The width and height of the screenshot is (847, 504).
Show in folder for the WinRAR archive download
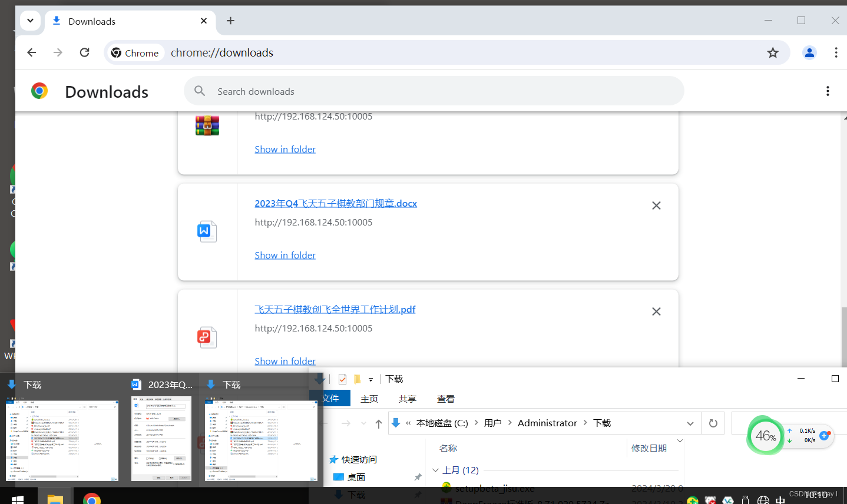tap(285, 150)
